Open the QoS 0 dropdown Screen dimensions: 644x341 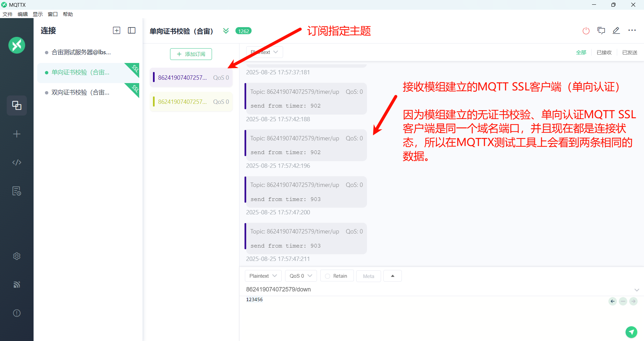[x=301, y=276]
